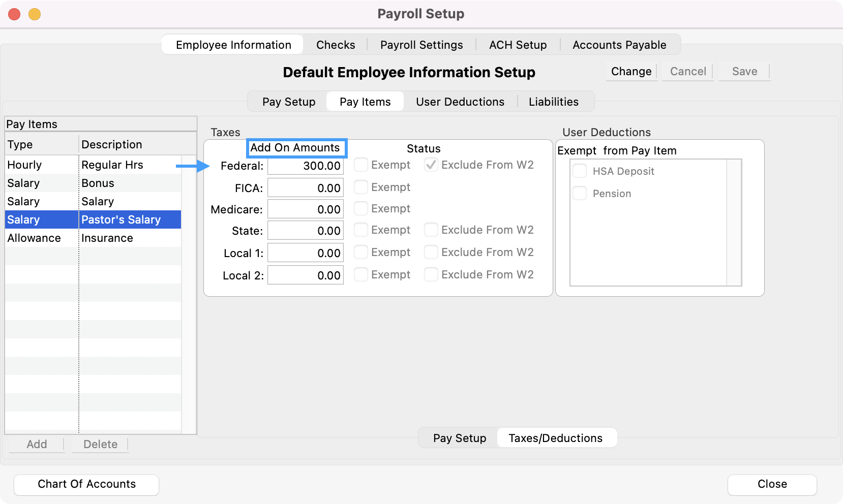Open the Liabilities sub-tab
Viewport: 843px width, 504px height.
click(553, 102)
